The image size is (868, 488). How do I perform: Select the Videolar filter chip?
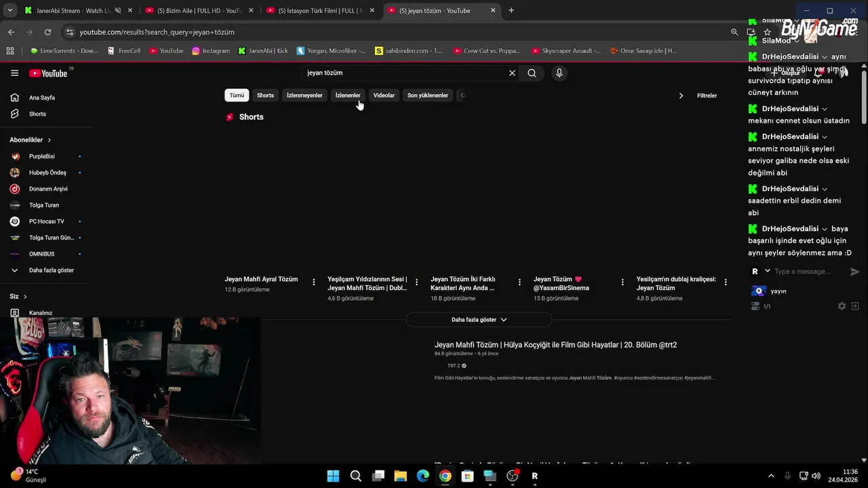pyautogui.click(x=384, y=96)
